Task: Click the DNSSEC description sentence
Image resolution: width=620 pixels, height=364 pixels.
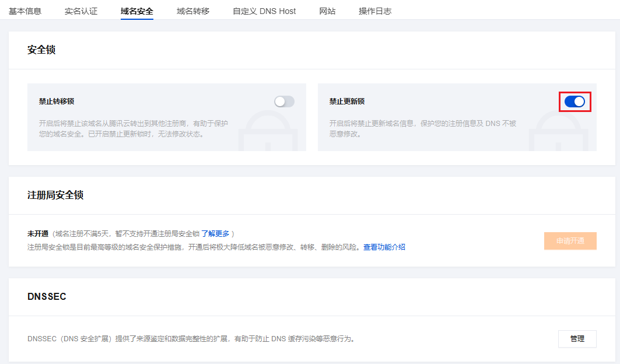Action: pyautogui.click(x=192, y=339)
